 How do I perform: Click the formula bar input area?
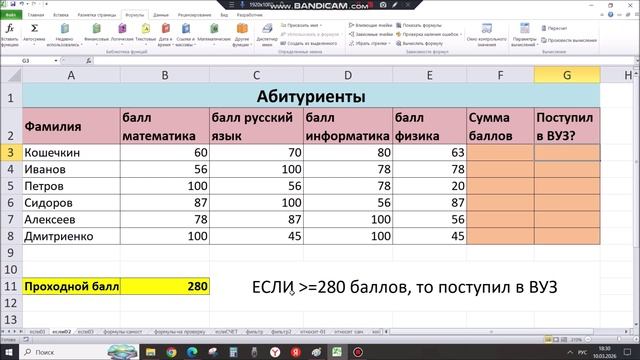coord(363,61)
